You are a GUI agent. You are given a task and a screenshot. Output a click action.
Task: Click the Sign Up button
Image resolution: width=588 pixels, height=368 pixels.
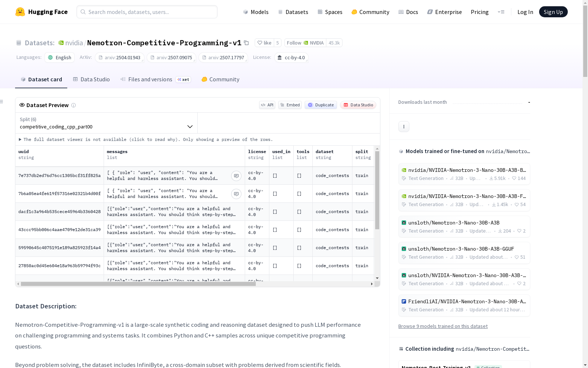click(553, 12)
